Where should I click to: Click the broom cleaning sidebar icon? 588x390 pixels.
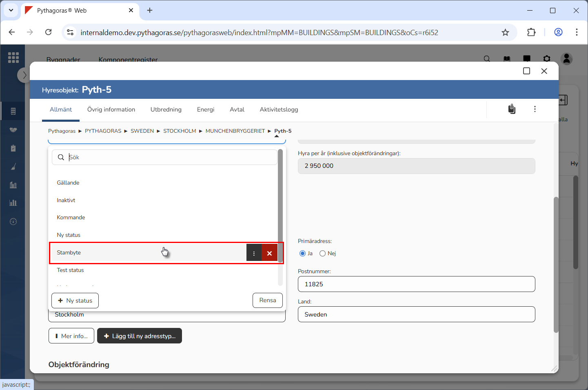13,167
